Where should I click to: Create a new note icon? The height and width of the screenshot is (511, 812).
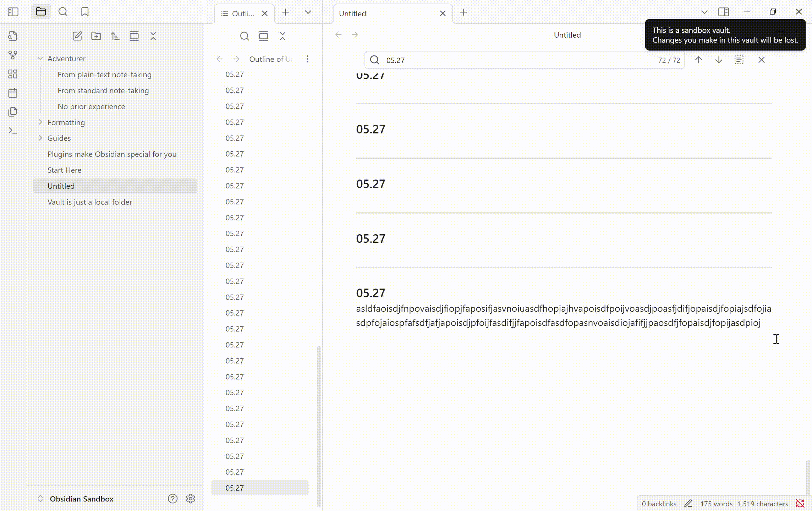point(77,36)
